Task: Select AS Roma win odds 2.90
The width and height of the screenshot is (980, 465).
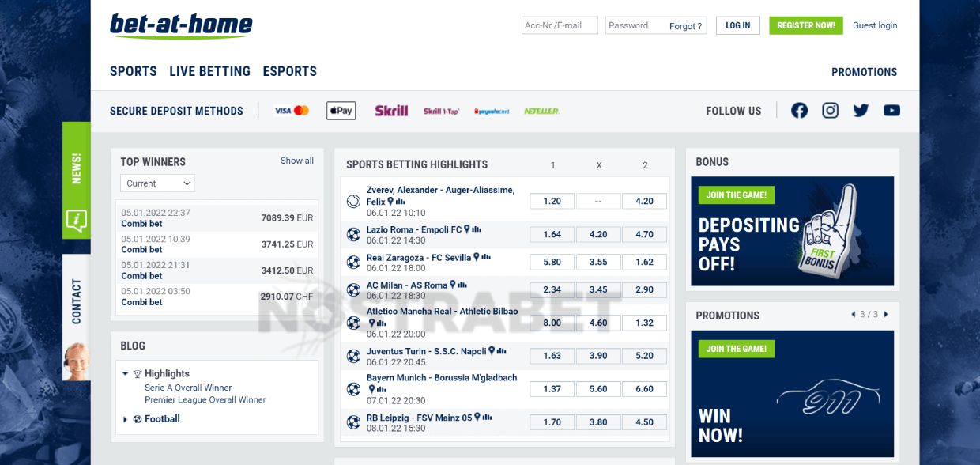Action: [645, 290]
